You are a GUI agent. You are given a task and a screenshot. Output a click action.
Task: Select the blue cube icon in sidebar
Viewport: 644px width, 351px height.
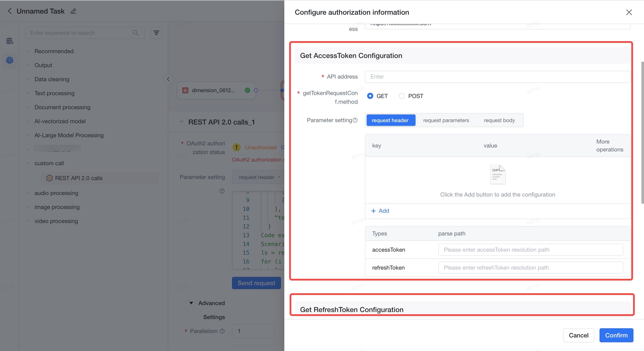click(10, 60)
